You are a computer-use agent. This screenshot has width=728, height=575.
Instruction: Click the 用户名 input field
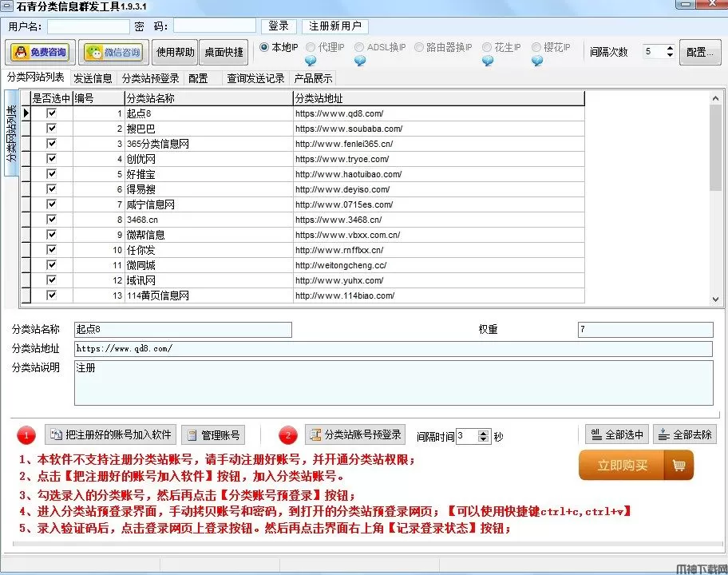tap(88, 26)
